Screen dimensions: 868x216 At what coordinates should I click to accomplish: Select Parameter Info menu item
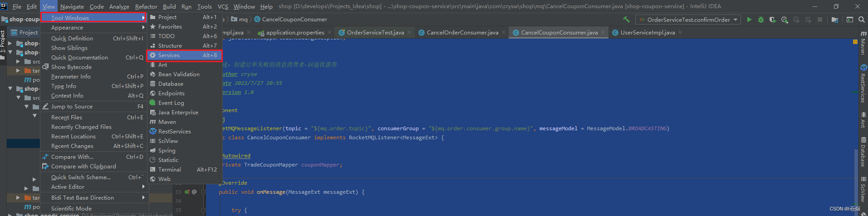[93, 77]
